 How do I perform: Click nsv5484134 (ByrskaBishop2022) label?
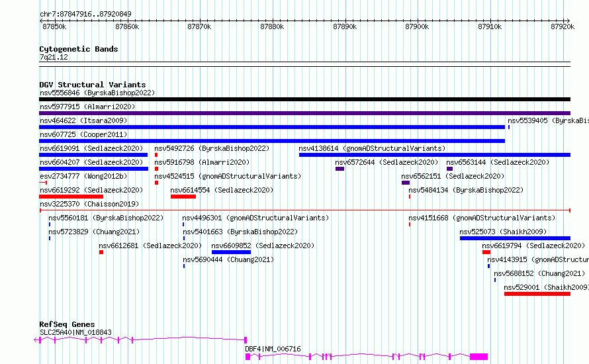pos(466,190)
